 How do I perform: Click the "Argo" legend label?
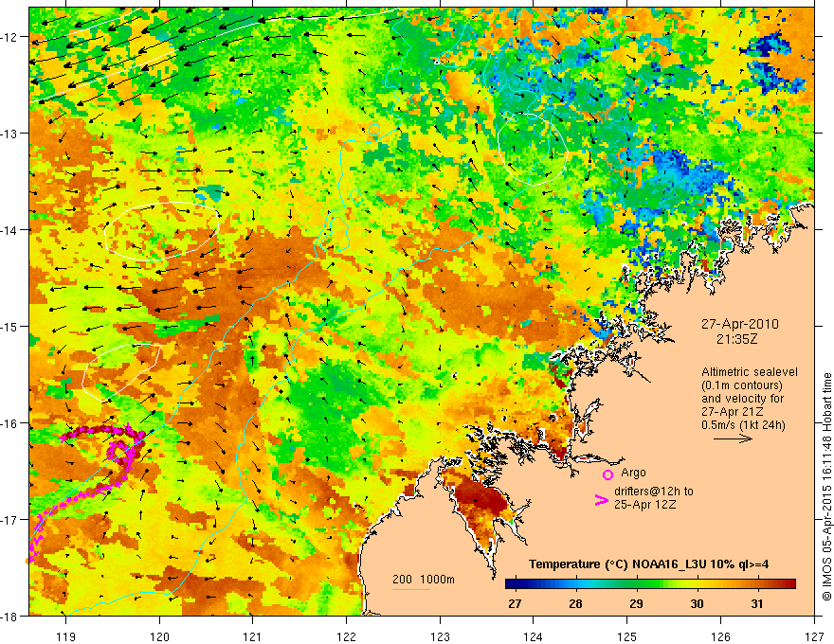click(x=633, y=473)
